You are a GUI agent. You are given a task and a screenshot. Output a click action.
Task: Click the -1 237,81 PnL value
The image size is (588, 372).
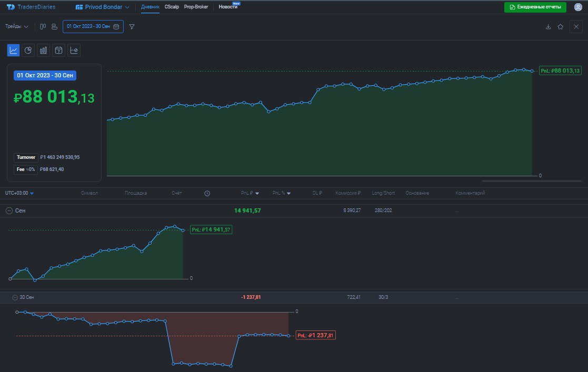coord(251,297)
